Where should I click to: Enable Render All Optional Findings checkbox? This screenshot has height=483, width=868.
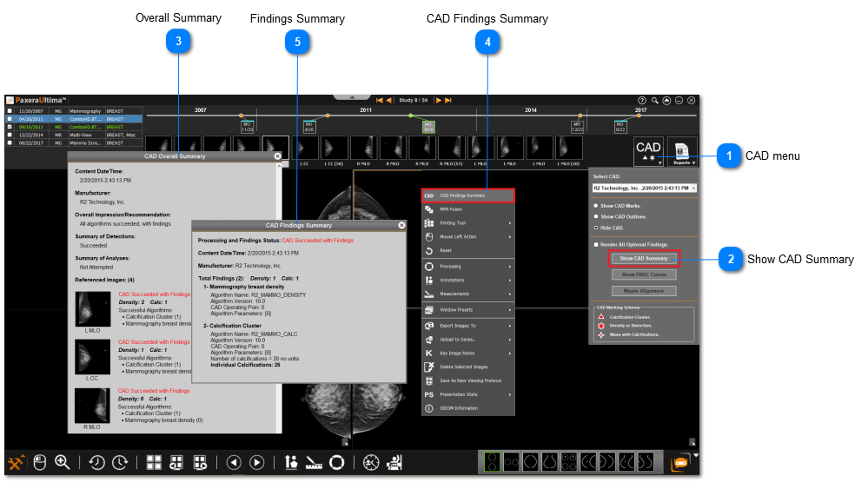coord(596,245)
